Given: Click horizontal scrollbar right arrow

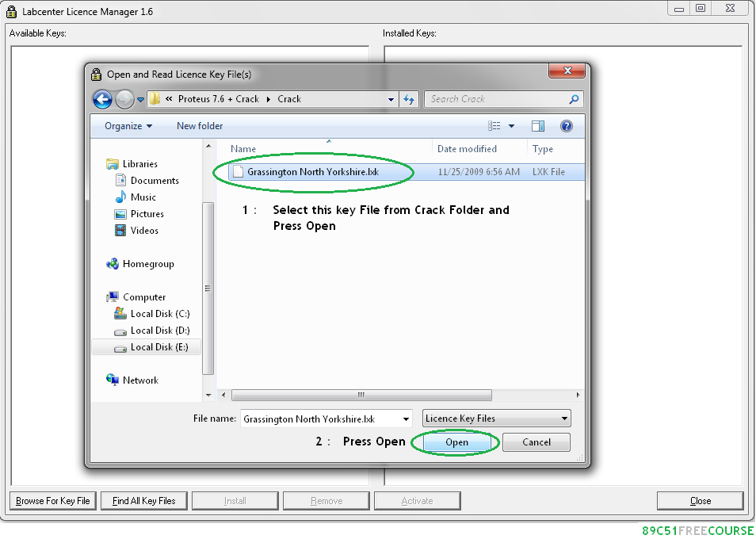Looking at the screenshot, I should 578,395.
